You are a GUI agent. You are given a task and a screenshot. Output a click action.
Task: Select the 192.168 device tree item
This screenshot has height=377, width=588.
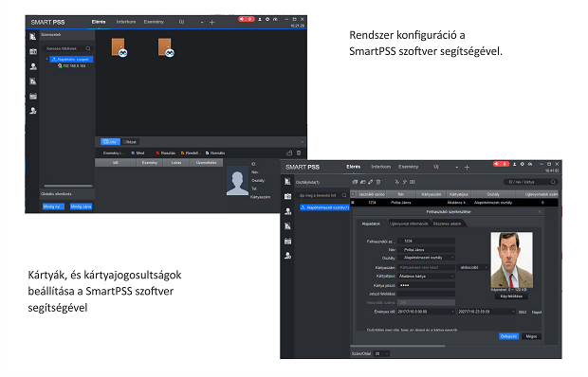tap(72, 66)
